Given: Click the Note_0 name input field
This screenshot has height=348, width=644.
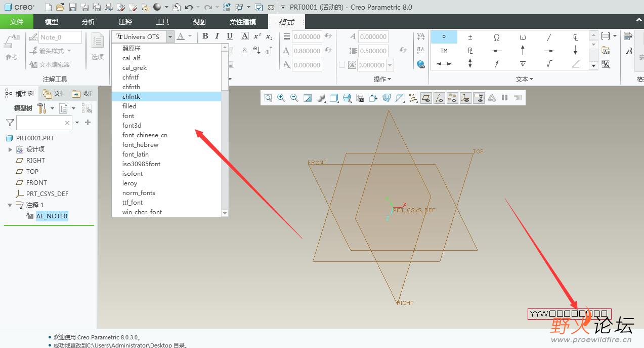Looking at the screenshot, I should pyautogui.click(x=60, y=37).
